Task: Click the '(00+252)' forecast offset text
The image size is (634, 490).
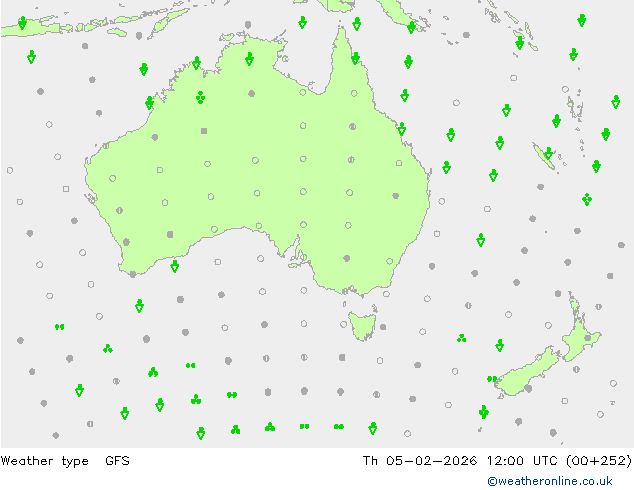Action: [599, 460]
